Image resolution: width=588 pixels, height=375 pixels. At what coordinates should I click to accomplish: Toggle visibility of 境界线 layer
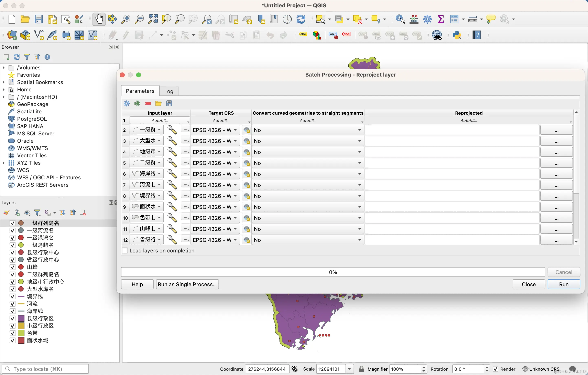tap(12, 296)
